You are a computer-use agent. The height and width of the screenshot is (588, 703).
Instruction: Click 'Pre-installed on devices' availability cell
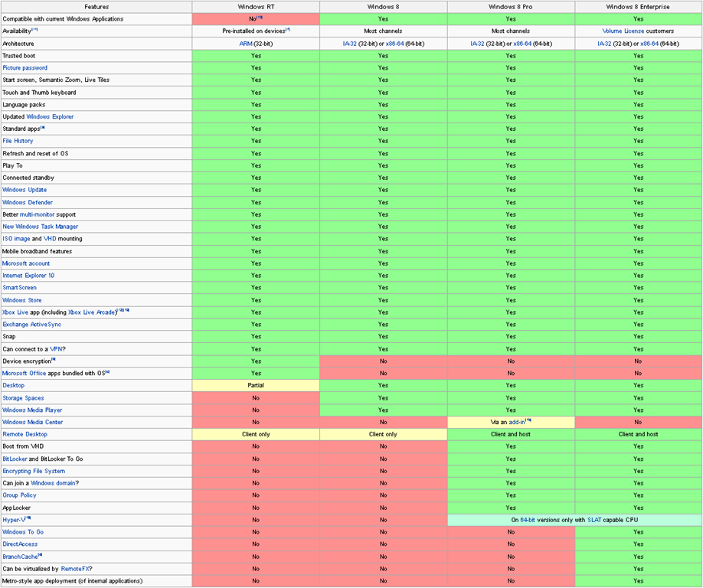(256, 31)
